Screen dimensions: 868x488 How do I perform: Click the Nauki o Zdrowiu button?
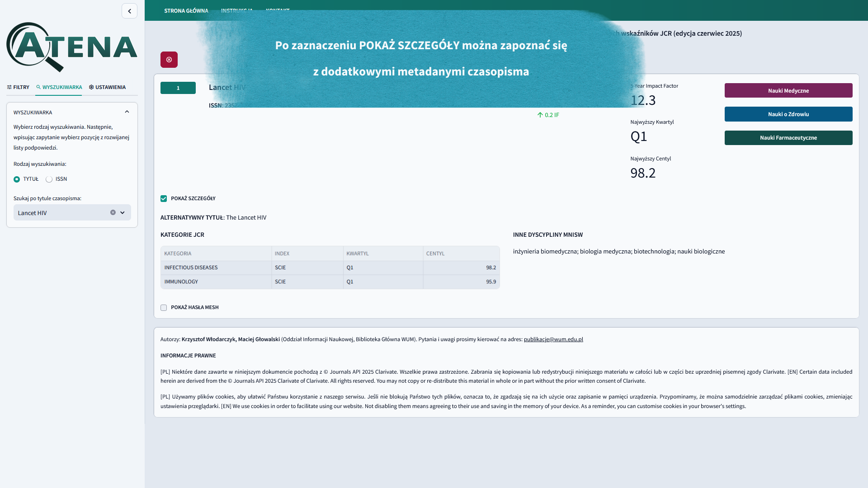[788, 114]
